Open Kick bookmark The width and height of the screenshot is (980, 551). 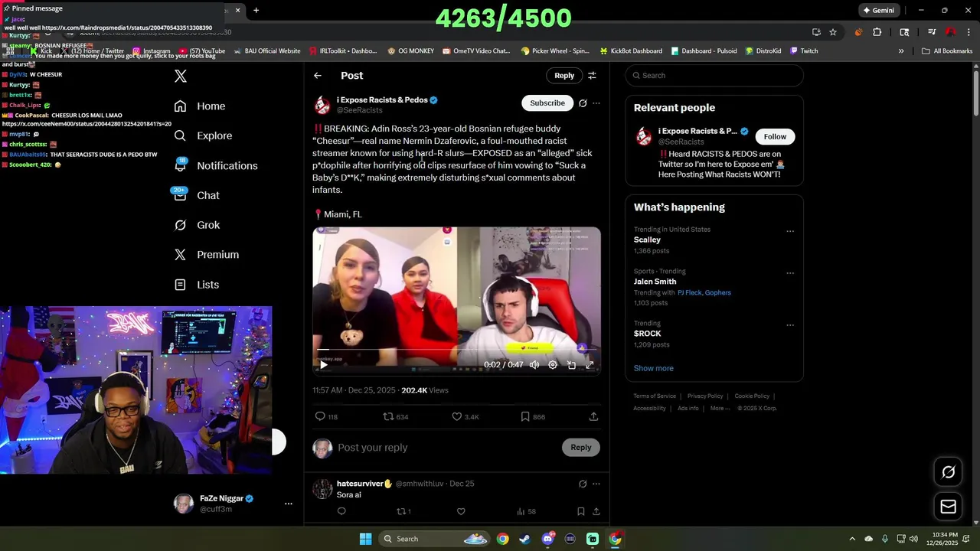tap(41, 51)
